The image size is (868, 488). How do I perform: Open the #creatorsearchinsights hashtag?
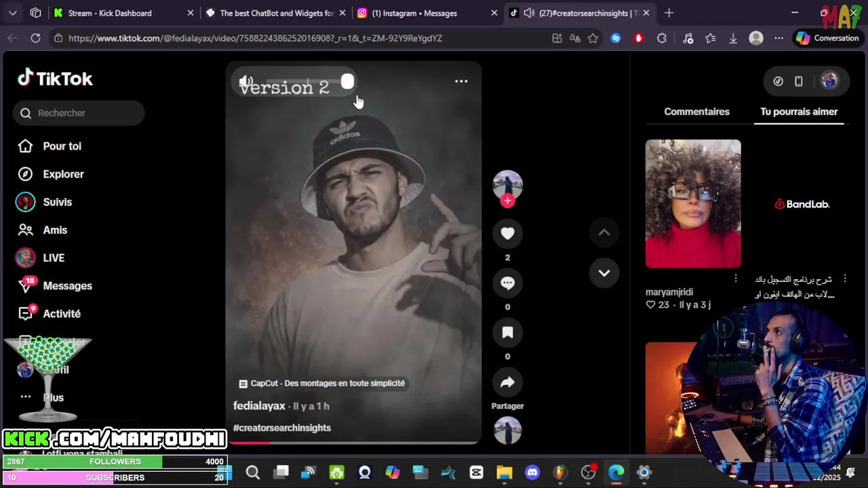click(282, 428)
